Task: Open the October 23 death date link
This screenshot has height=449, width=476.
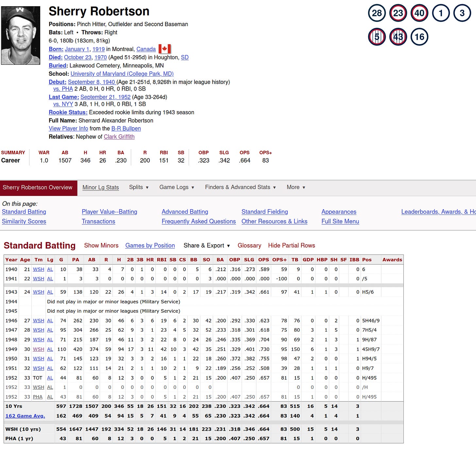Action: 78,57
